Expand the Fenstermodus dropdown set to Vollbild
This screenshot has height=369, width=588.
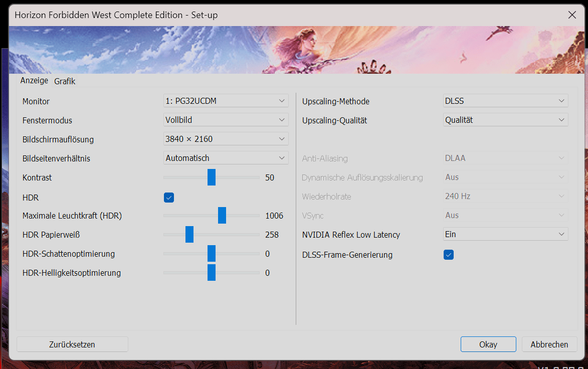click(226, 120)
